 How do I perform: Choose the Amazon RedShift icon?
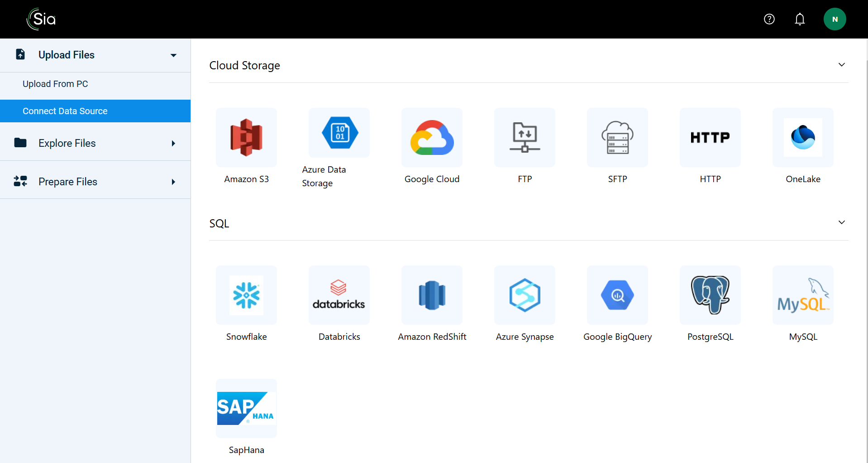pos(432,295)
